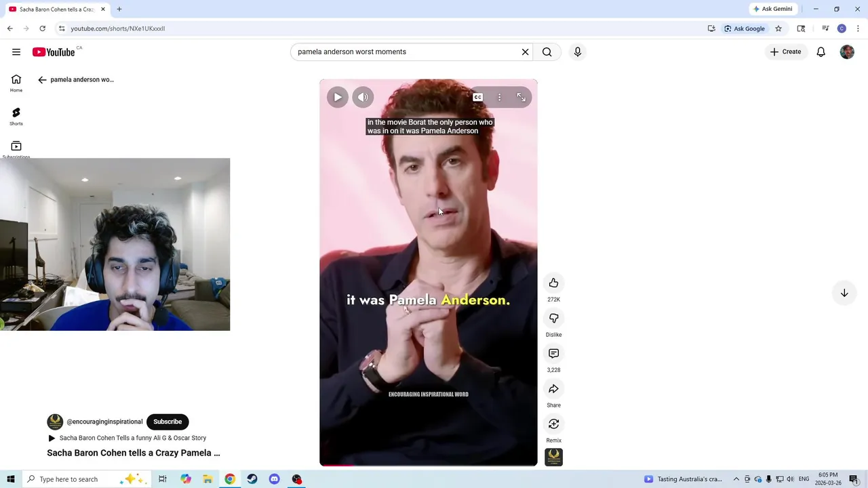
Task: Toggle closed captions on the Short
Action: pos(477,97)
